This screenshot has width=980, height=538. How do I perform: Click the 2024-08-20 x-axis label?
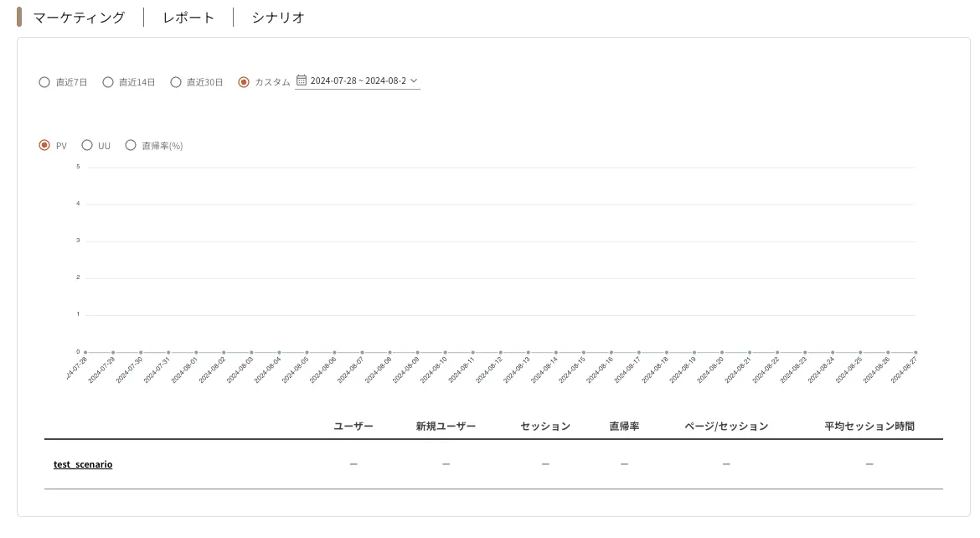[710, 370]
